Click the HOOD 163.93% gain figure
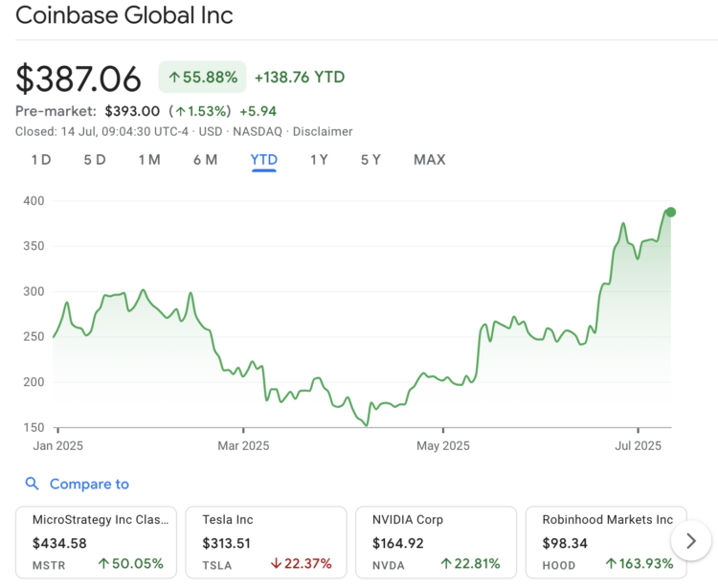 [x=639, y=564]
